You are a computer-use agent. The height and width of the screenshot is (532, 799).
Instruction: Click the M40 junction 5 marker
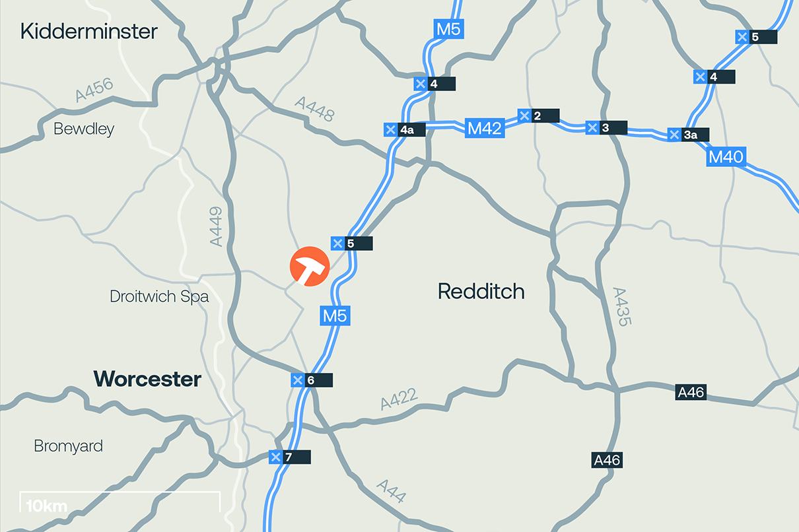(x=756, y=37)
